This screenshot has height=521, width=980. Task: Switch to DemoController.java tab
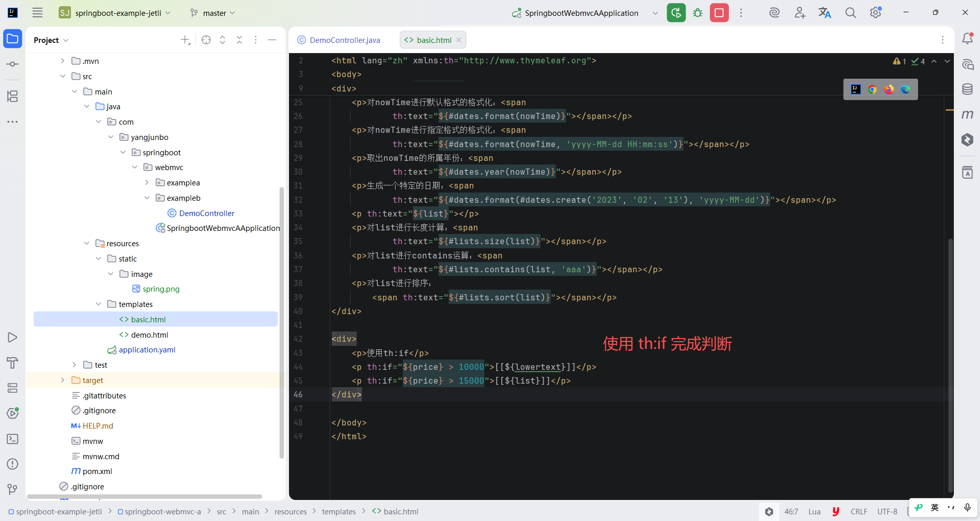[339, 40]
